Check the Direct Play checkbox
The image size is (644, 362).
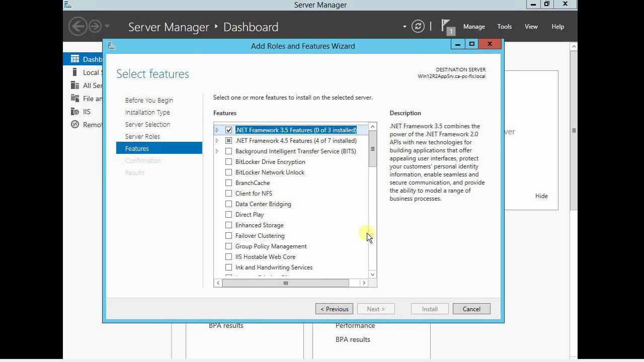click(229, 214)
